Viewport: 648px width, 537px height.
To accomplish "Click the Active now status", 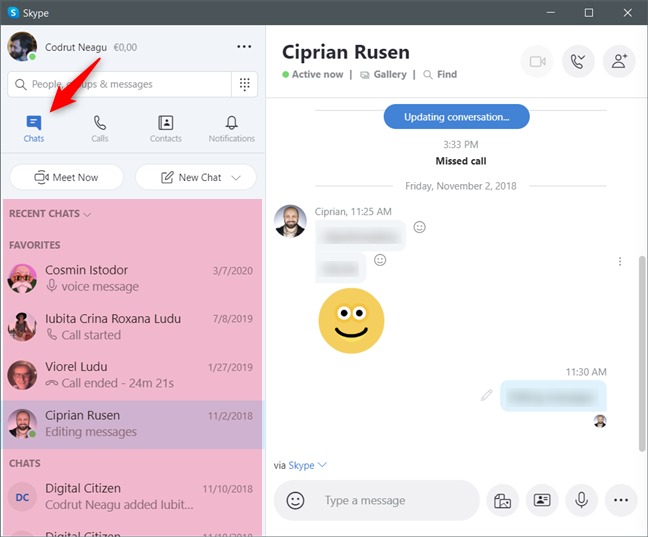I will [313, 74].
